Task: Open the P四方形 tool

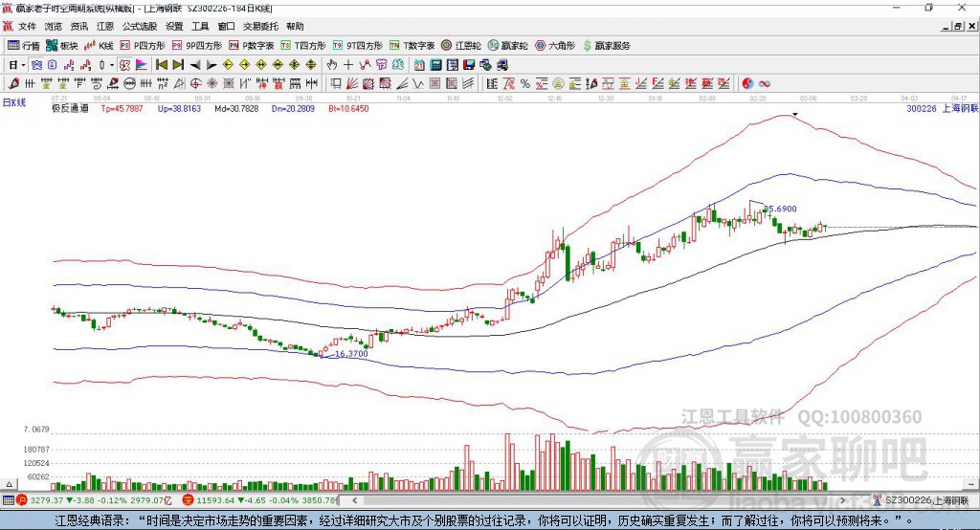Action: (143, 46)
